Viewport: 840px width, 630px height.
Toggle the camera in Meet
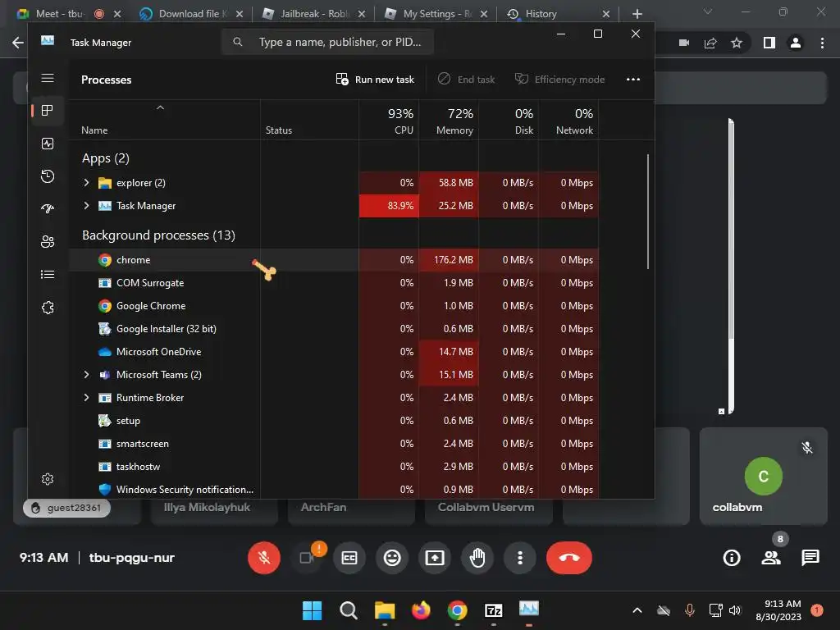pyautogui.click(x=307, y=558)
